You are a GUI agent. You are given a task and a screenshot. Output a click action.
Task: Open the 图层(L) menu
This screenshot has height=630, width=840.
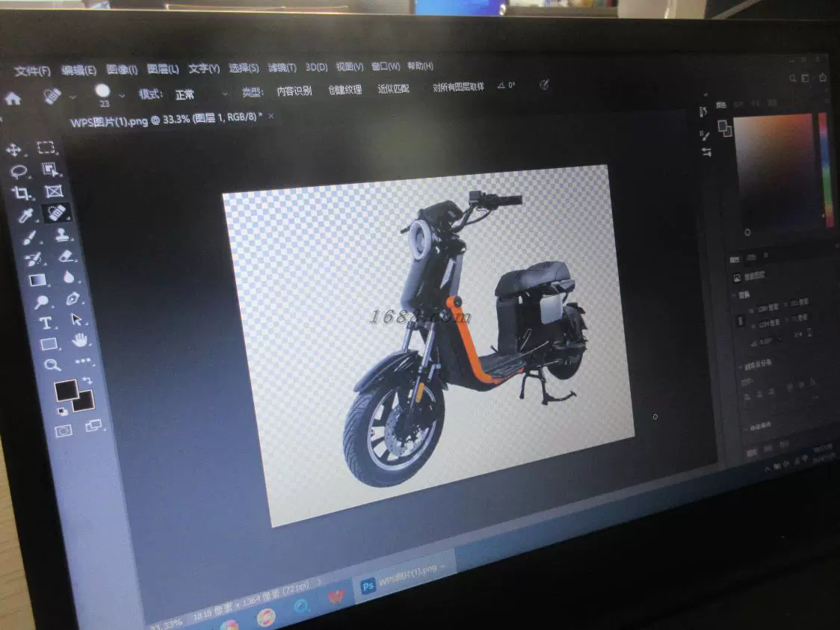click(162, 69)
